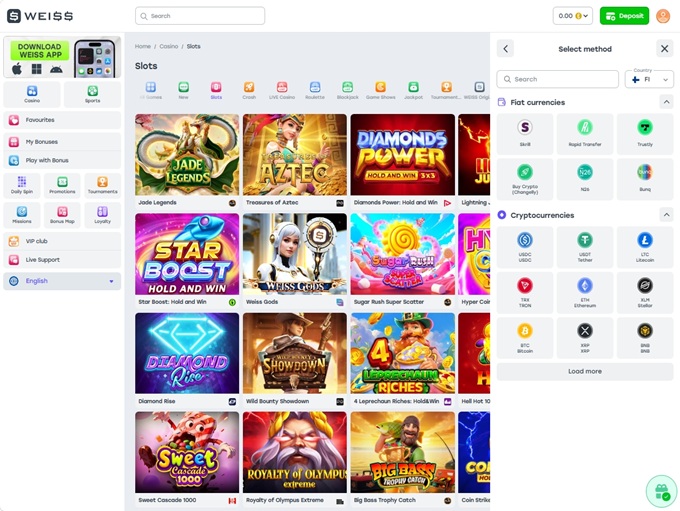Click the Casino breadcrumb link
The image size is (680, 511).
(x=169, y=46)
